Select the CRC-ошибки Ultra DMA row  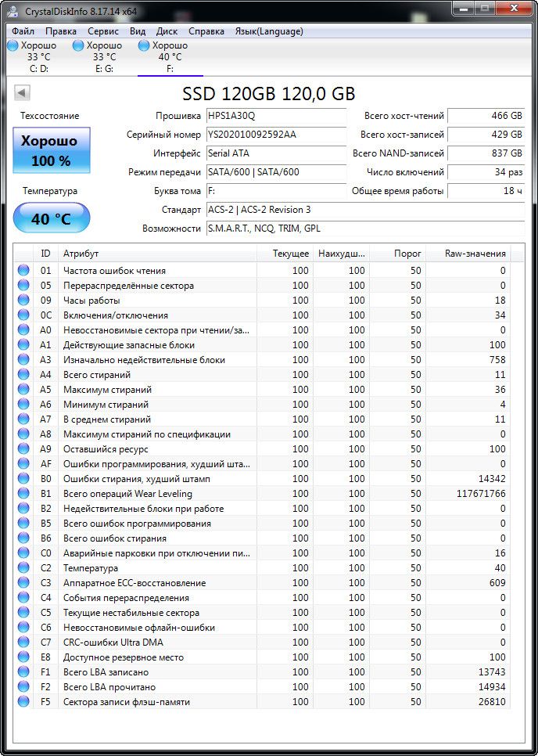[x=263, y=643]
